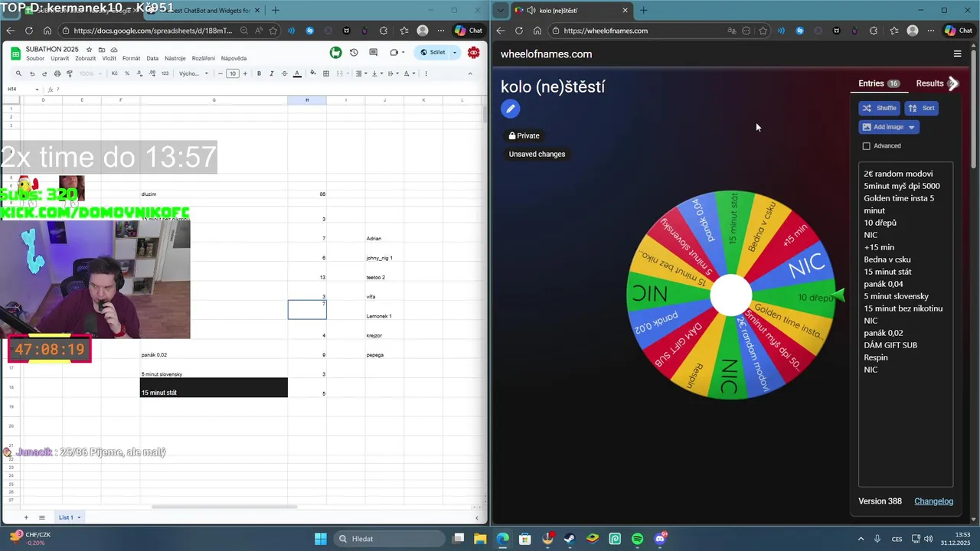Open horizontal align dropdown in toolbar

click(x=361, y=73)
